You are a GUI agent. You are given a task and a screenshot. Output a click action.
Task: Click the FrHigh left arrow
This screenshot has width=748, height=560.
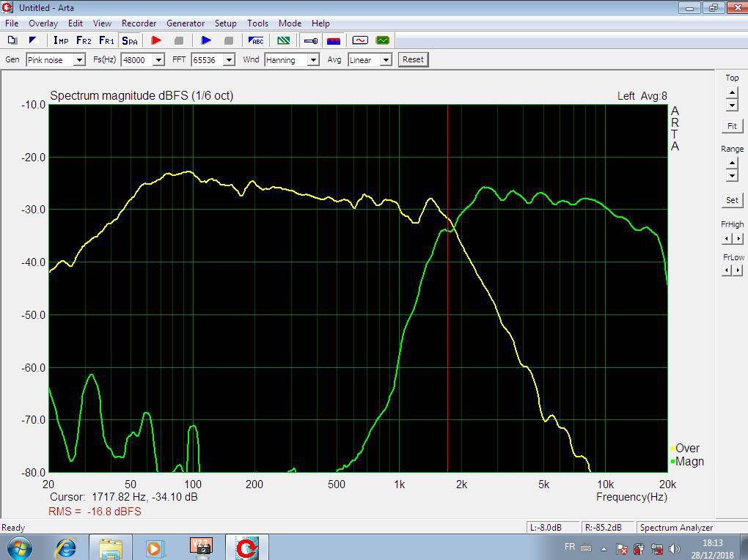click(x=727, y=238)
